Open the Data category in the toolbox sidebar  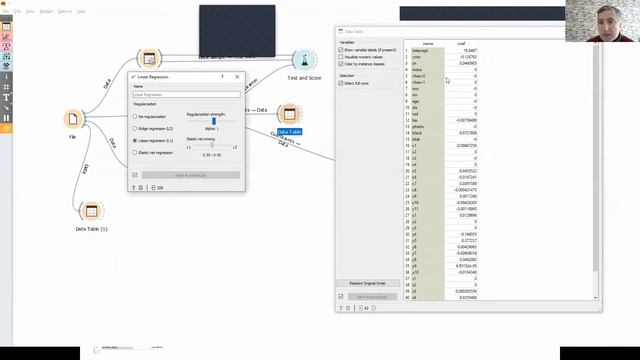click(6, 27)
